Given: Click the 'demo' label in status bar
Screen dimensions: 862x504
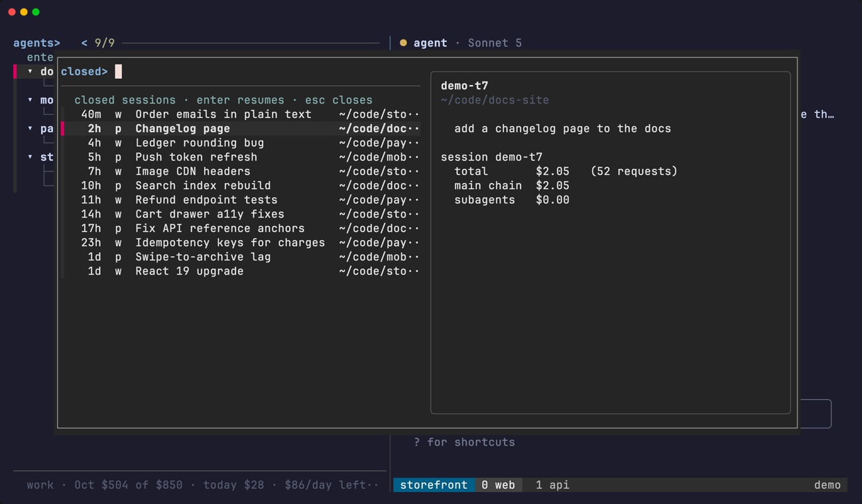Looking at the screenshot, I should click(x=828, y=485).
